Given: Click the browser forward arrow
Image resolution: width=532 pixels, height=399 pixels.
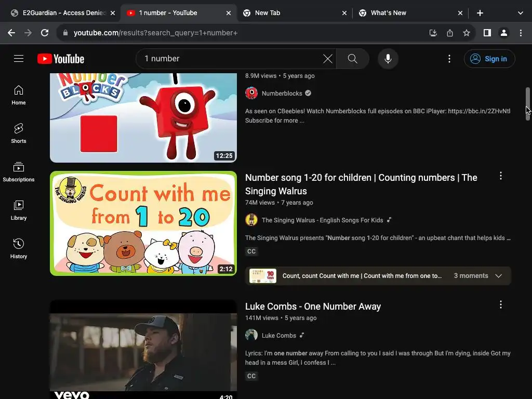Looking at the screenshot, I should coord(28,33).
